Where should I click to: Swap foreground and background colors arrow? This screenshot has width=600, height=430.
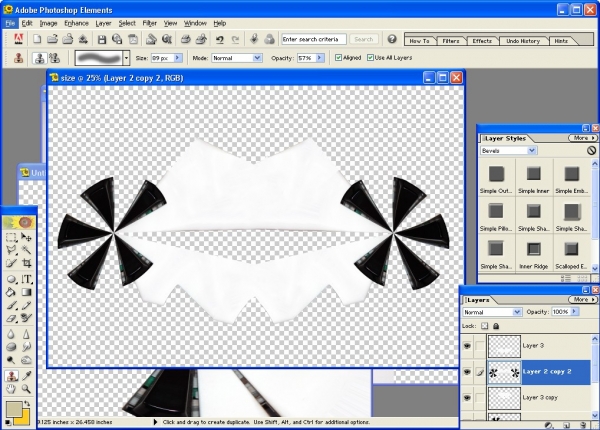27,404
